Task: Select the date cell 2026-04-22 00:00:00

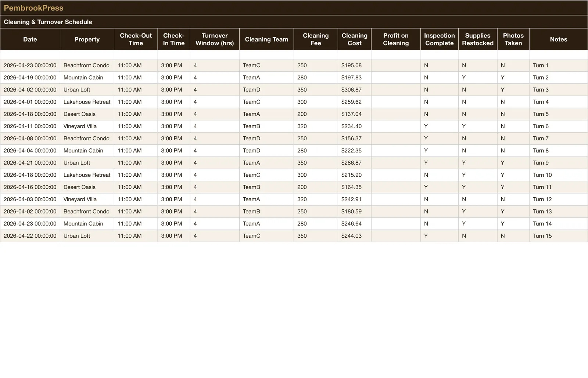Action: tap(30, 236)
